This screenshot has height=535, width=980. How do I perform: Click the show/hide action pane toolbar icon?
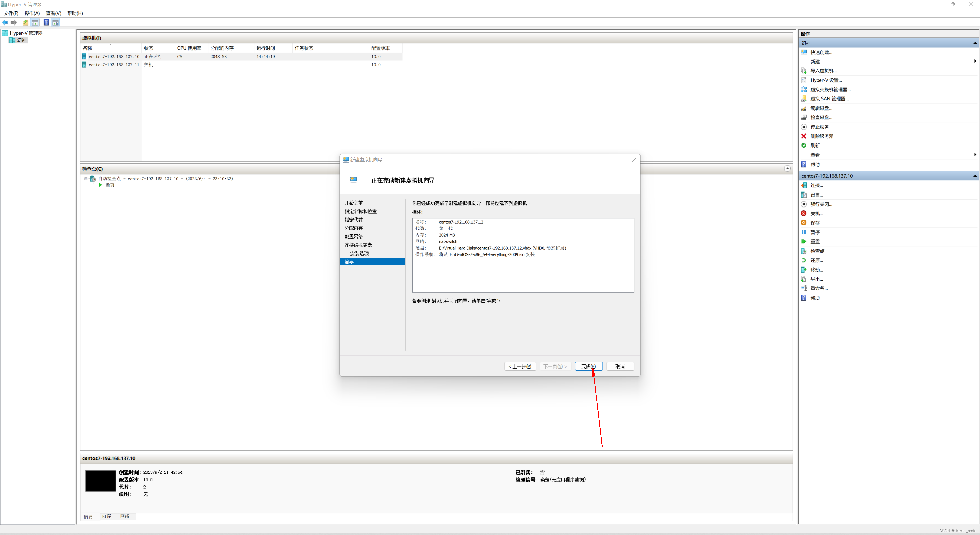(x=56, y=23)
